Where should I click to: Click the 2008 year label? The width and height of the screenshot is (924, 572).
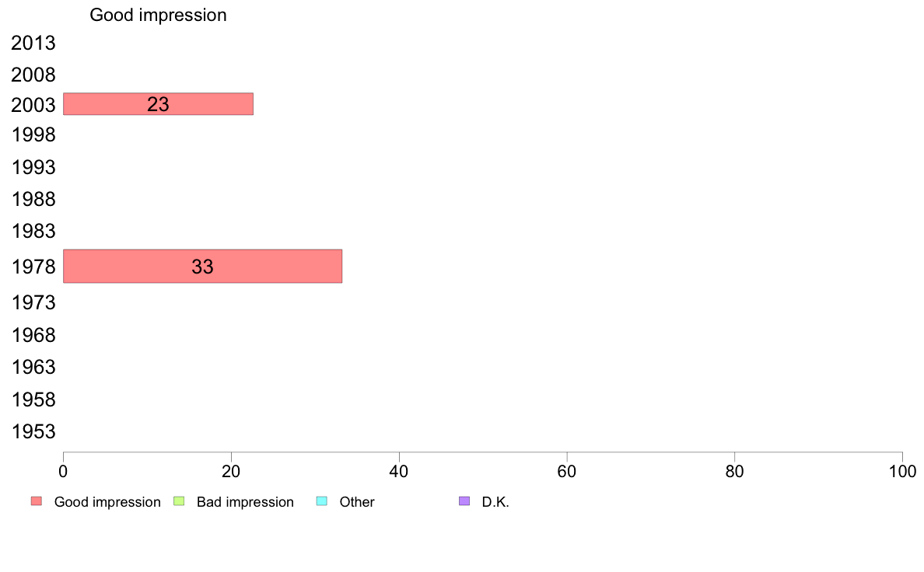click(33, 75)
